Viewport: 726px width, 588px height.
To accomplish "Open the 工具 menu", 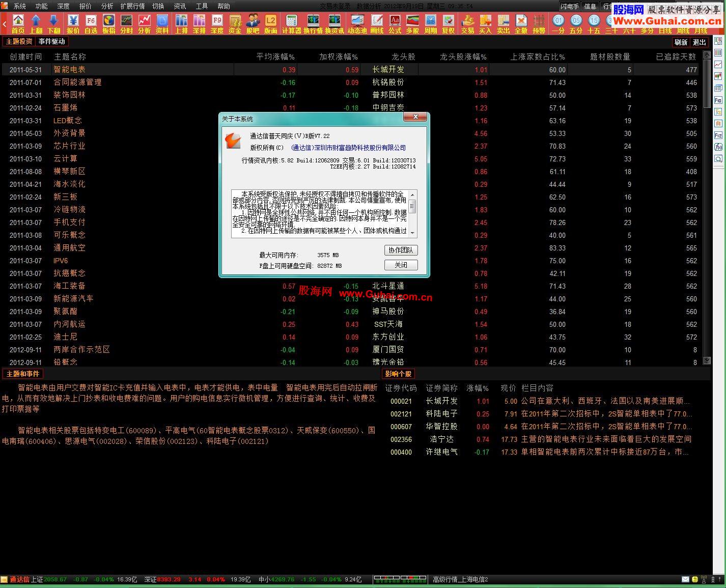I will click(x=202, y=6).
